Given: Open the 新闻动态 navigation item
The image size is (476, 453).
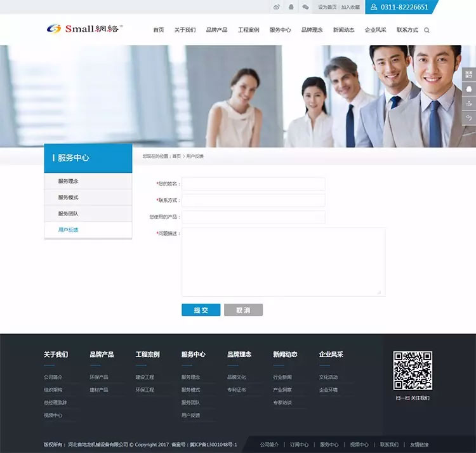Looking at the screenshot, I should click(343, 30).
